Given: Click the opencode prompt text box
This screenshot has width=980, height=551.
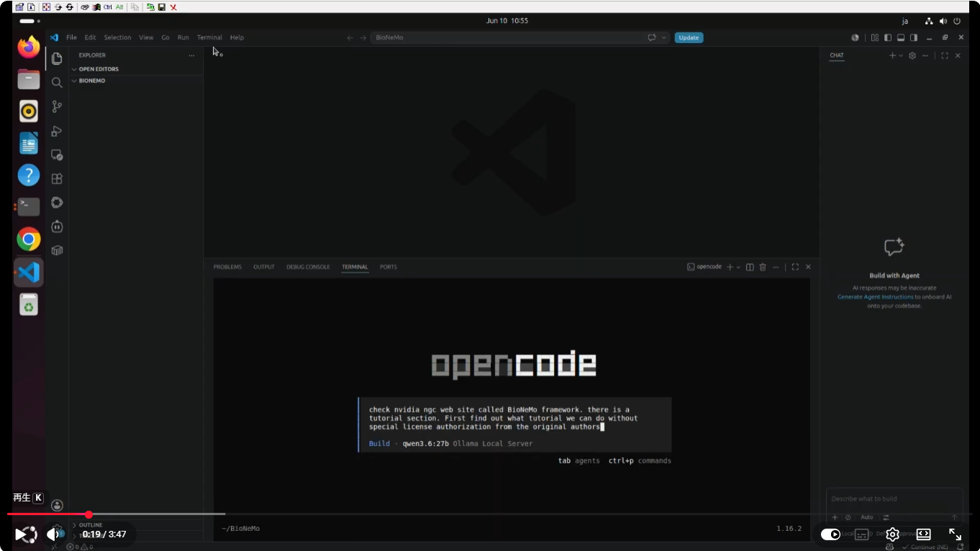Looking at the screenshot, I should pos(514,424).
